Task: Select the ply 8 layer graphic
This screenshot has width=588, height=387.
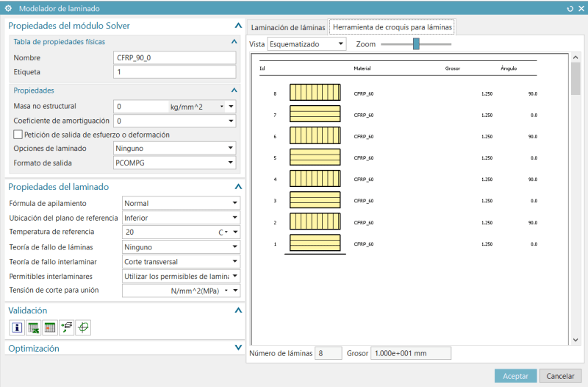Action: pos(315,93)
